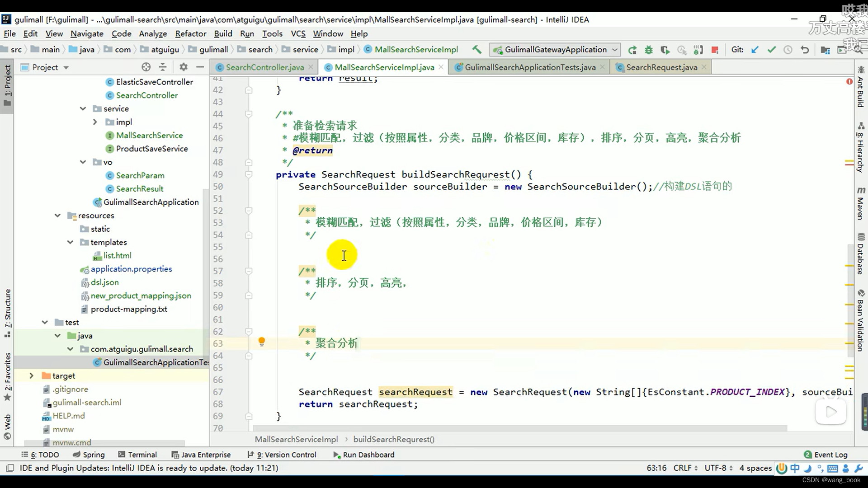Run with coverage icon in toolbar
The width and height of the screenshot is (868, 488).
[x=665, y=50]
